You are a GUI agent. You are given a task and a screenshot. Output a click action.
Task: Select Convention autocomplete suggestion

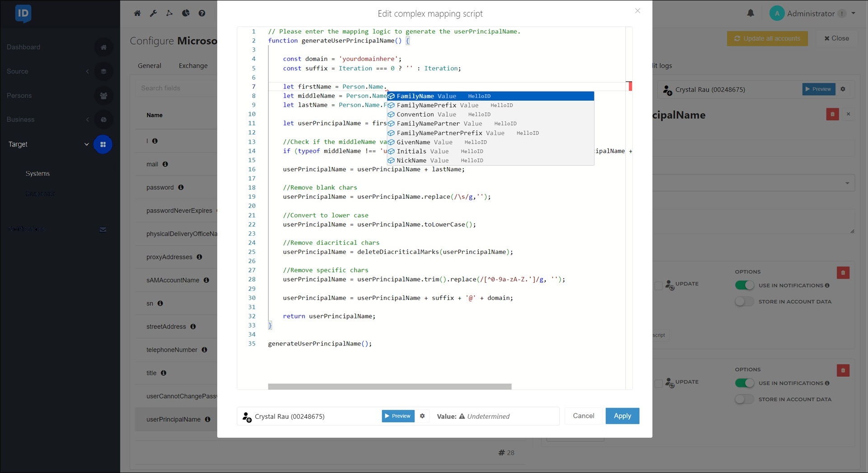[490, 114]
